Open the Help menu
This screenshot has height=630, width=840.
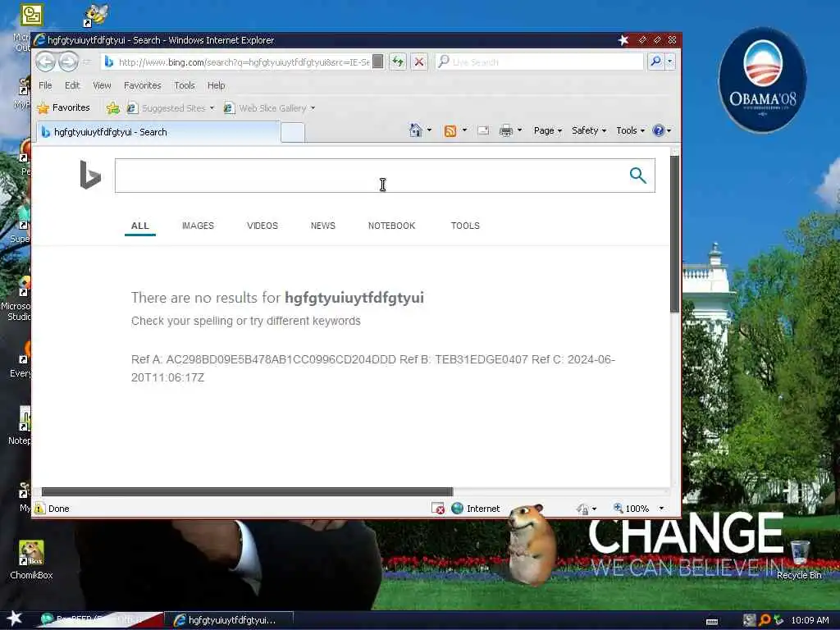click(216, 85)
